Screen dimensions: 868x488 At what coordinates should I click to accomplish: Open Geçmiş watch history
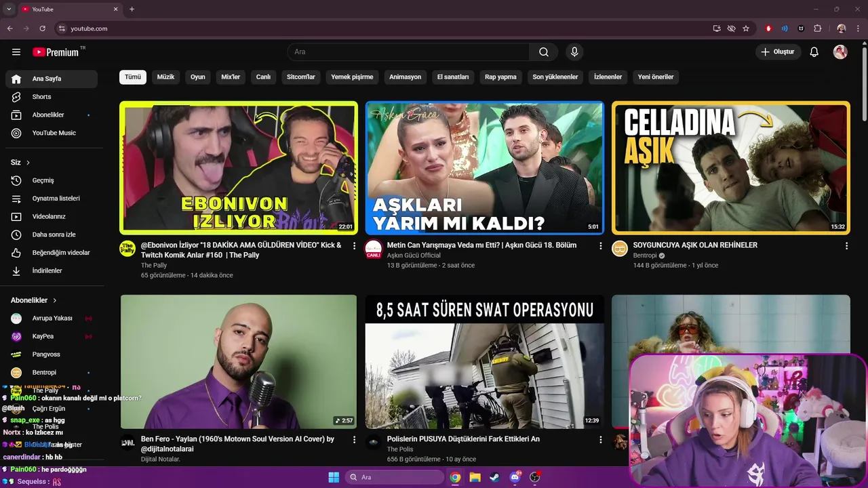click(x=52, y=180)
